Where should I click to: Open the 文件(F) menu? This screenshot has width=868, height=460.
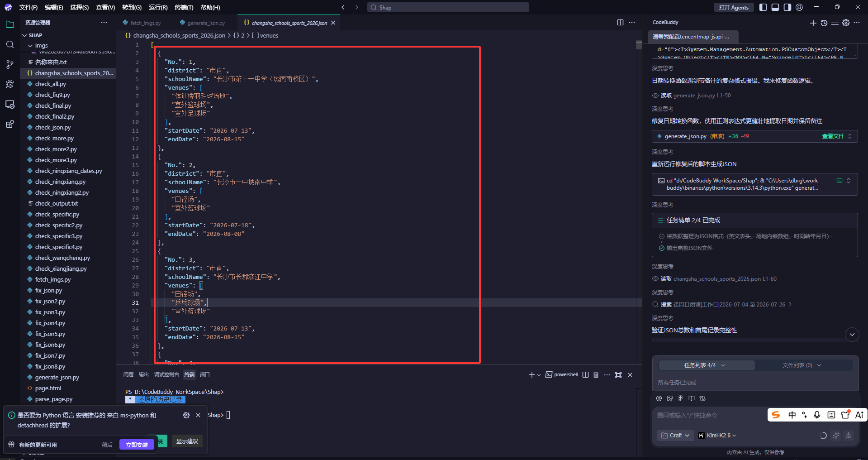28,7
